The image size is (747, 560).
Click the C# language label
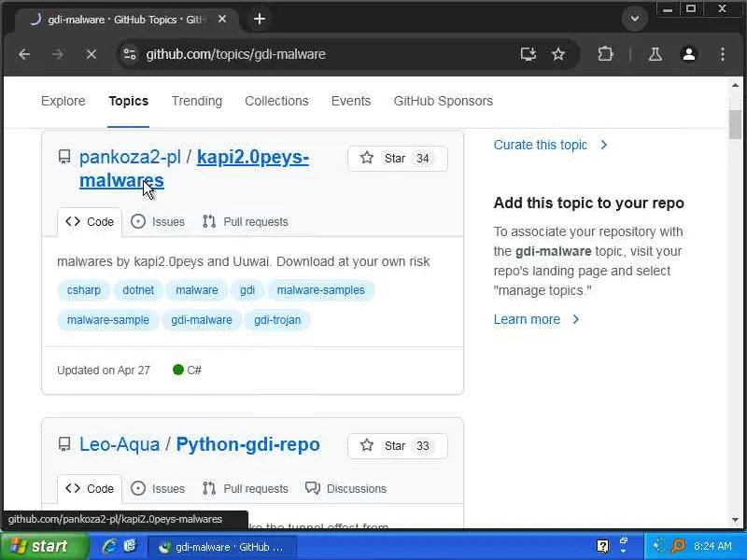coord(194,370)
